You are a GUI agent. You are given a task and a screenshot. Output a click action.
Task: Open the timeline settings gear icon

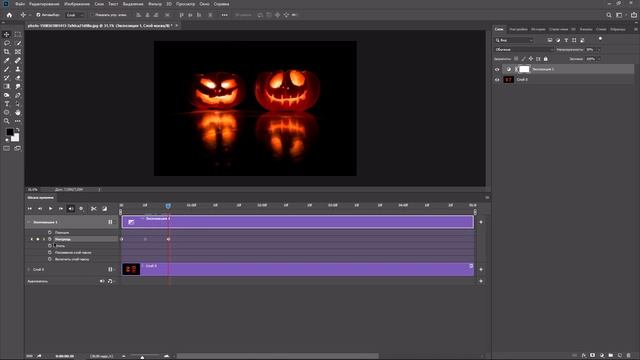(81, 209)
